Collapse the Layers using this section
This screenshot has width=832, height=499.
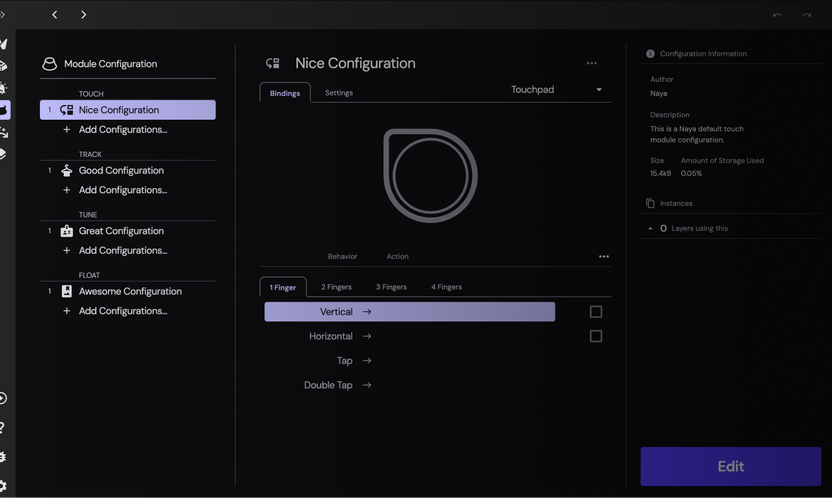tap(651, 228)
